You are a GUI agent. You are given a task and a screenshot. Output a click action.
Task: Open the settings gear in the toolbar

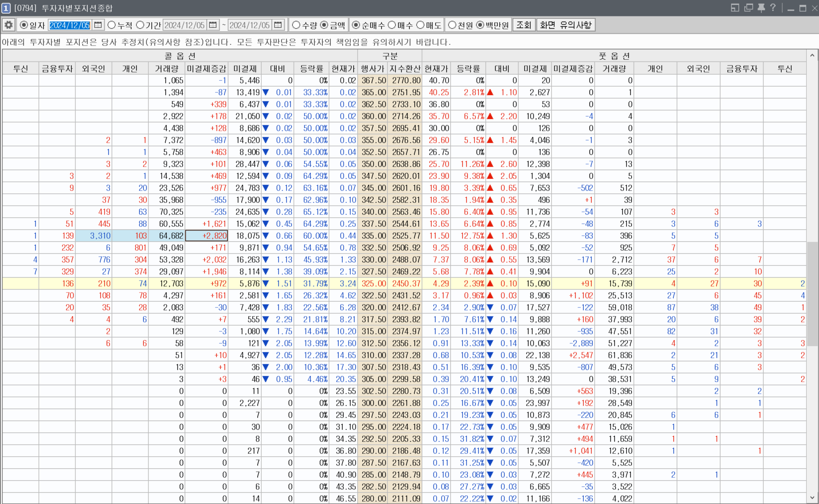(8, 25)
